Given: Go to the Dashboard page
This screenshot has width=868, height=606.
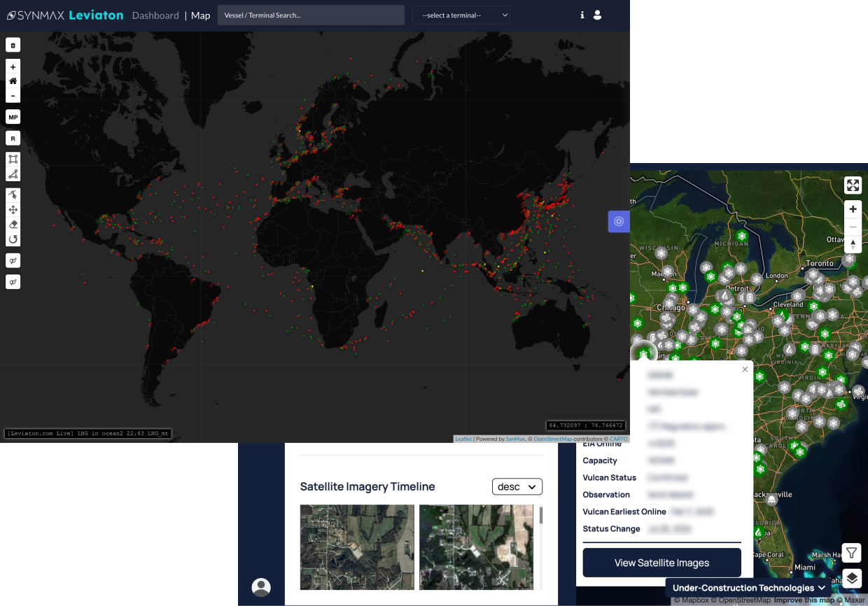Looking at the screenshot, I should [x=155, y=15].
